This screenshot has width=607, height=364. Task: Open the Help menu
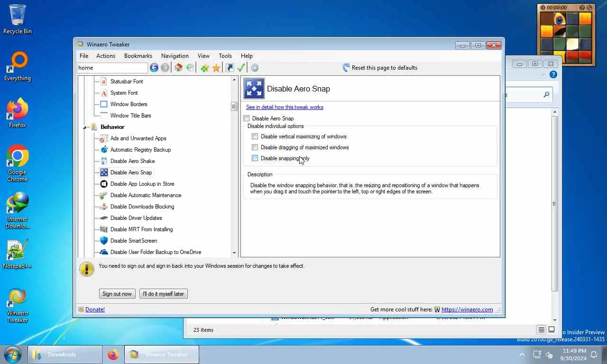pyautogui.click(x=247, y=56)
